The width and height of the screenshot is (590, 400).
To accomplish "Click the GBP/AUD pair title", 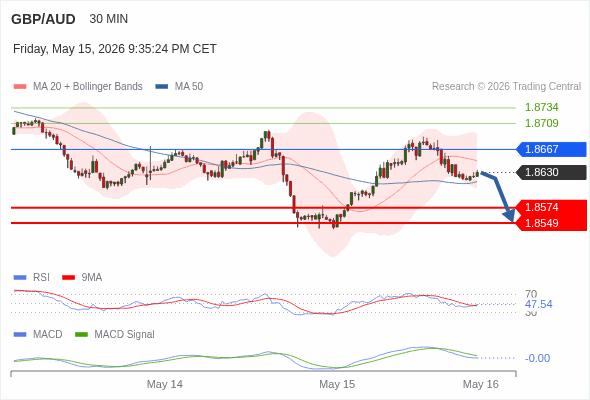I will pyautogui.click(x=43, y=19).
